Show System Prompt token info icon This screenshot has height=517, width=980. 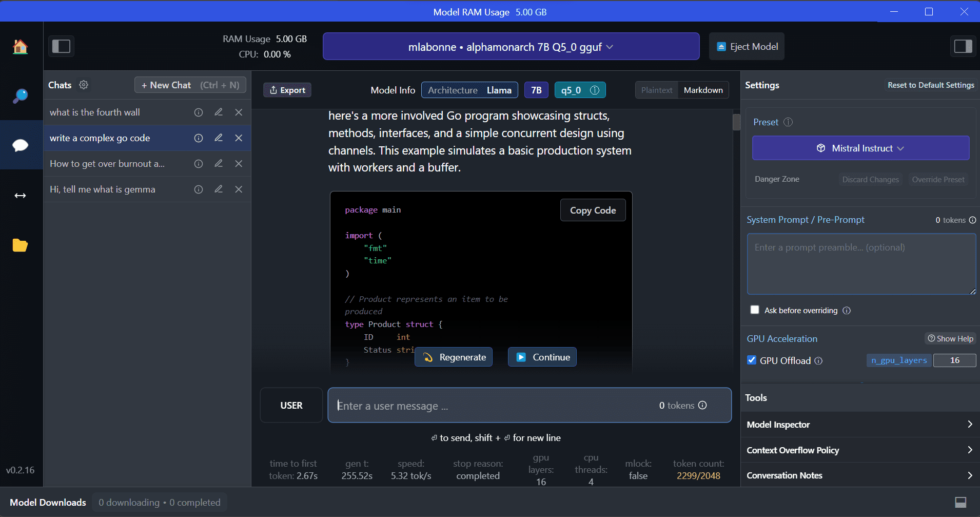[972, 220]
